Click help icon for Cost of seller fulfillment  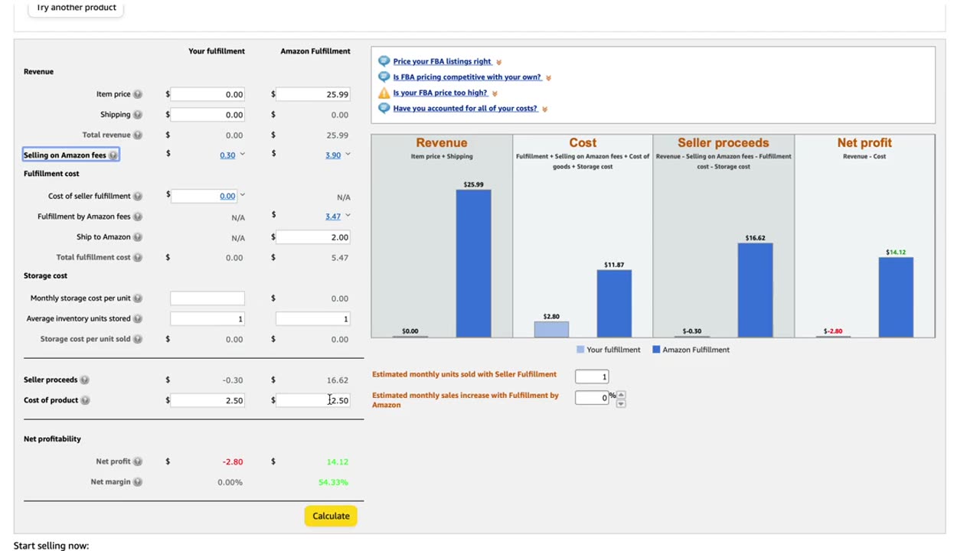point(138,196)
